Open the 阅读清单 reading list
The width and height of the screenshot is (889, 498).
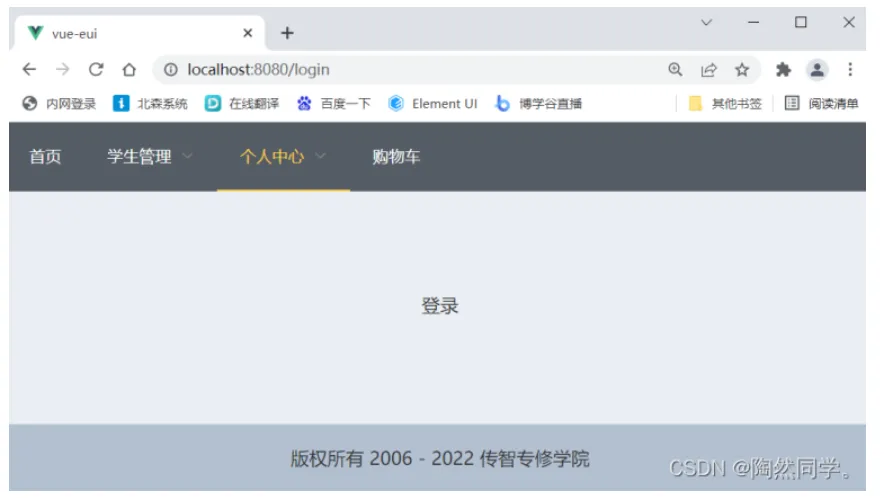[821, 103]
